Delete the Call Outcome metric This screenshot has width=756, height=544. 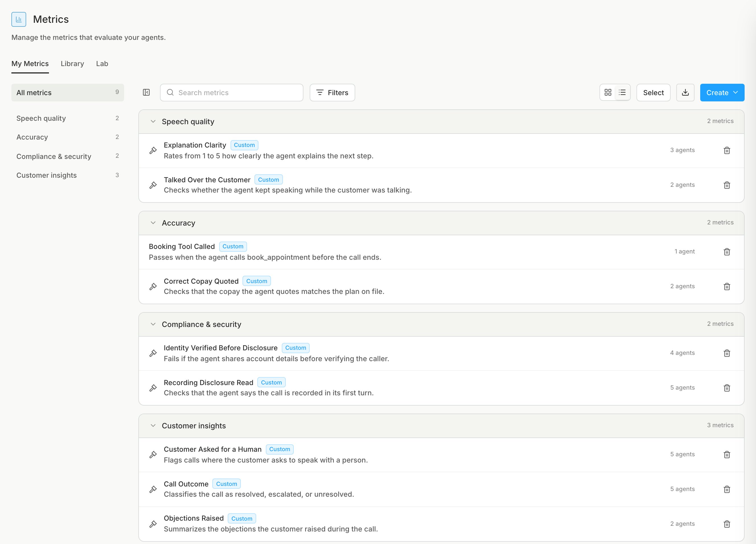tap(727, 489)
